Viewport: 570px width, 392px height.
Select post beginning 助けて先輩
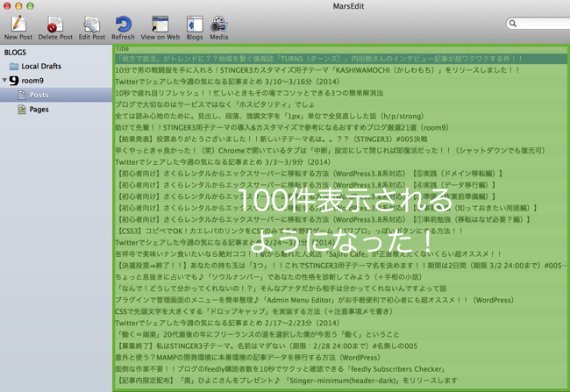pyautogui.click(x=340, y=128)
